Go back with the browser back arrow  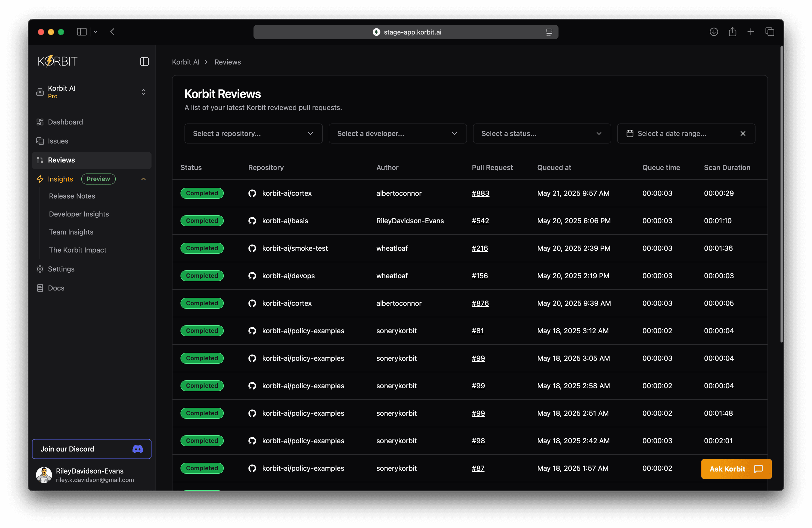112,32
